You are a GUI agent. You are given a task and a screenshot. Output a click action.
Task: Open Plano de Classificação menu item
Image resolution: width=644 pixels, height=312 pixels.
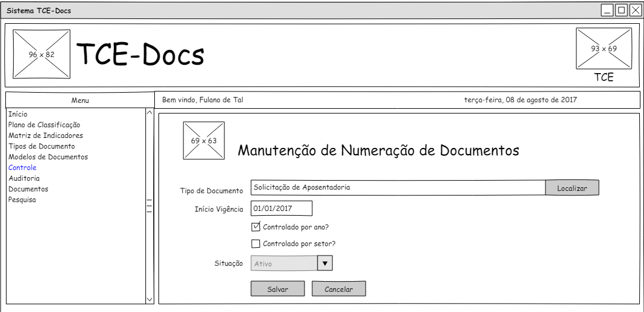pos(44,125)
